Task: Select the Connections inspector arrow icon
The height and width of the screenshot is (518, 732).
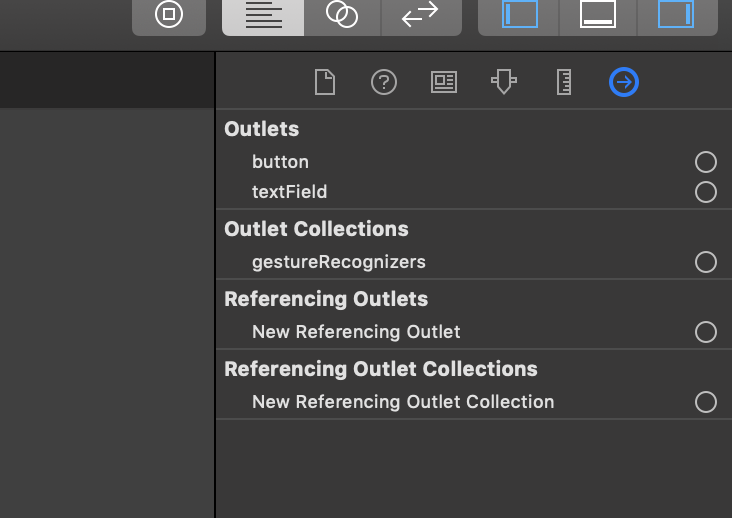Action: pos(624,82)
